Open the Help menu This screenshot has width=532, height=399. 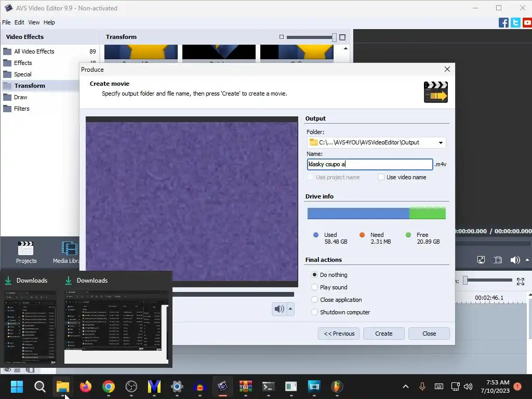pyautogui.click(x=49, y=22)
